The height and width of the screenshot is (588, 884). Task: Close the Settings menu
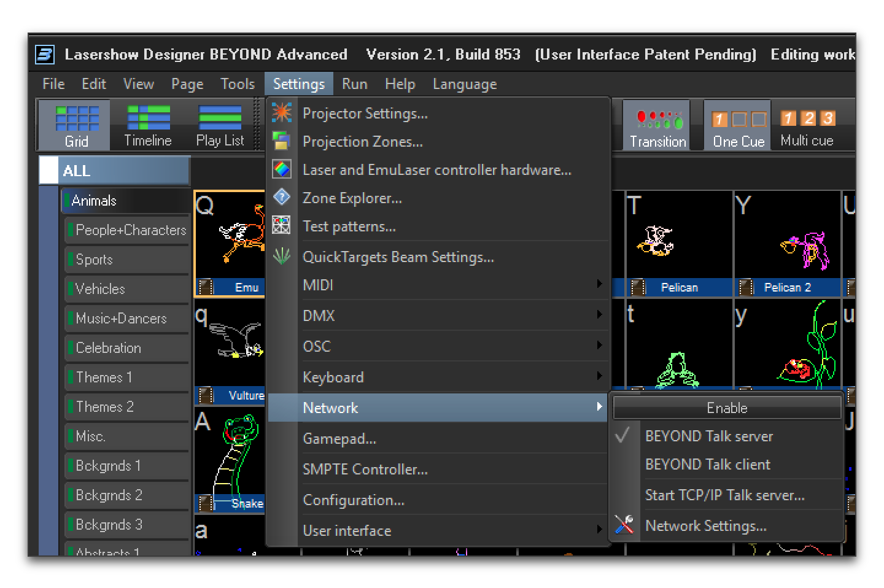tap(299, 84)
